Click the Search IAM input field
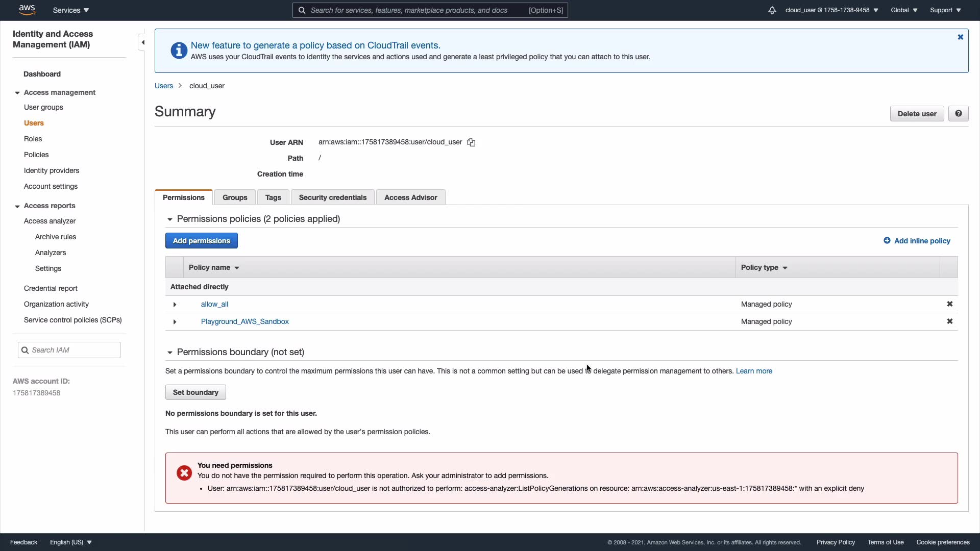Screen dimensions: 980x551 pos(74,350)
